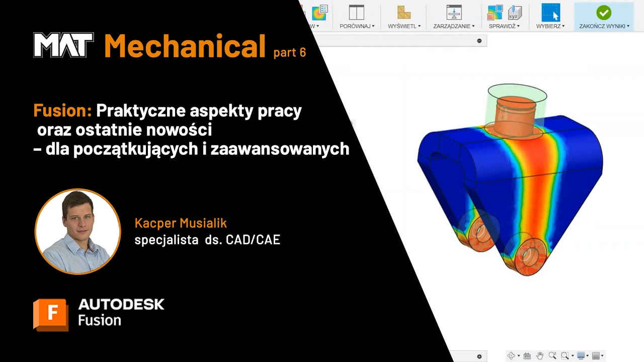Open the PORÓWNAJ dropdown menu

click(x=357, y=26)
